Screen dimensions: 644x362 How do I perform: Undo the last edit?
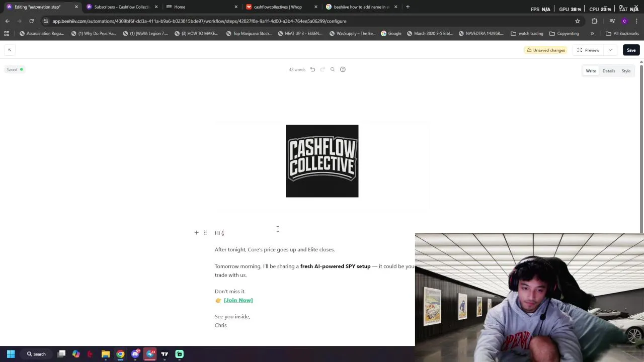312,69
